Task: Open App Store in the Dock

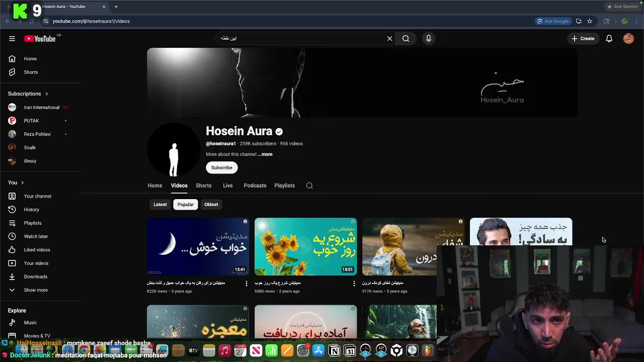Action: click(318, 351)
